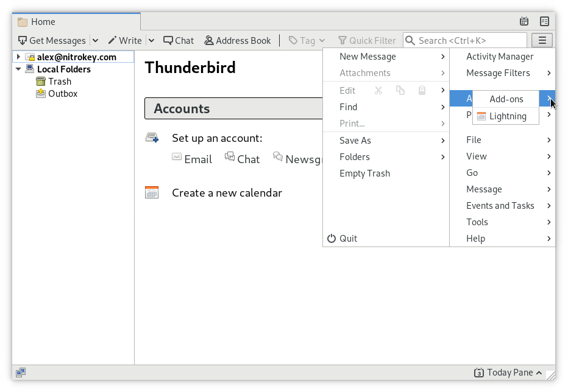
Task: Click the Local Folders computer icon
Action: coord(30,69)
